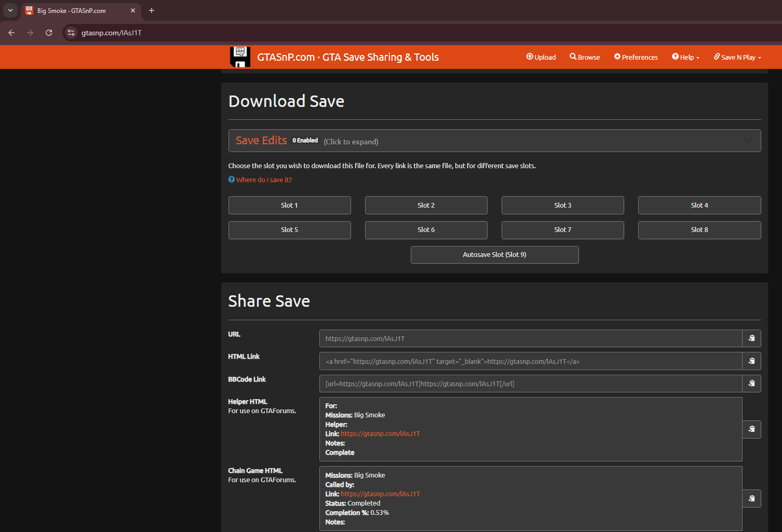Go forward in browser history

[x=30, y=33]
